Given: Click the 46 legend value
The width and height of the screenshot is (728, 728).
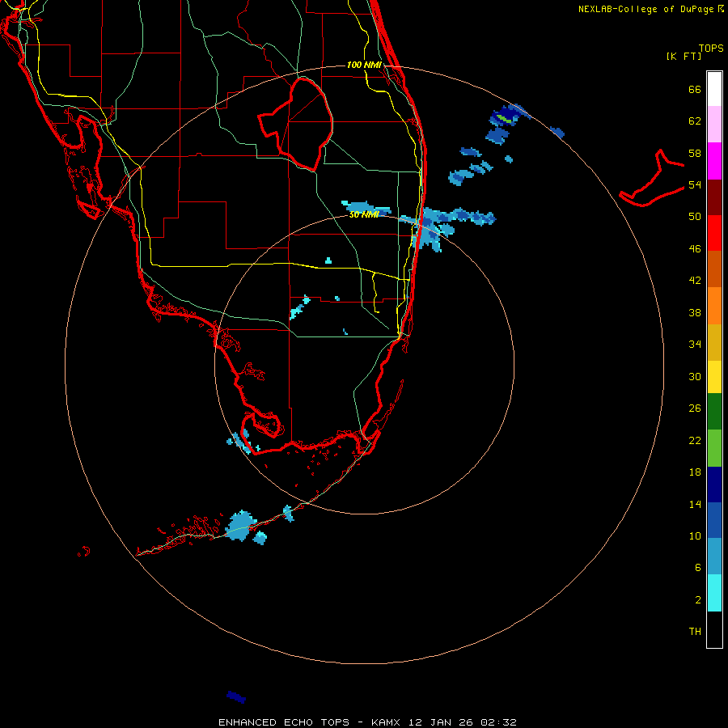Looking at the screenshot, I should pyautogui.click(x=695, y=249).
